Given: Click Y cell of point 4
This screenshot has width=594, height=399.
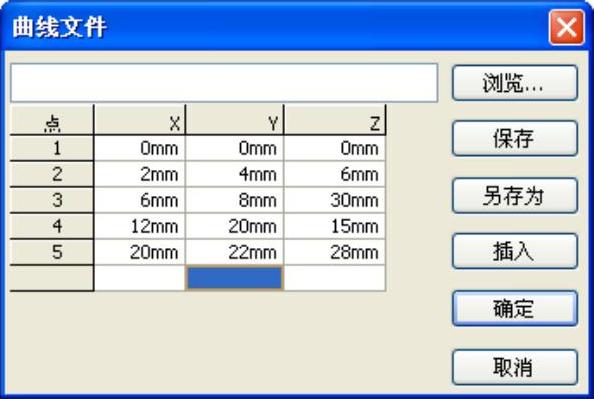Looking at the screenshot, I should coord(235,226).
